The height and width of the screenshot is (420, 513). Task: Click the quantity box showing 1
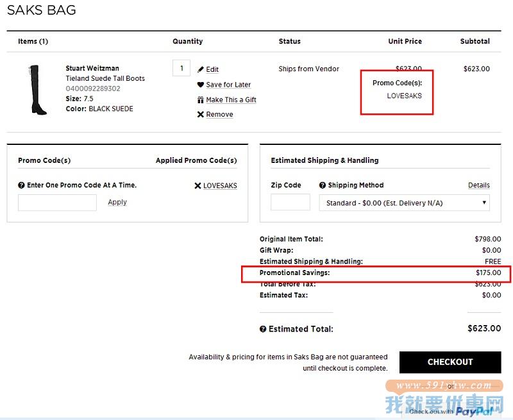tap(181, 68)
